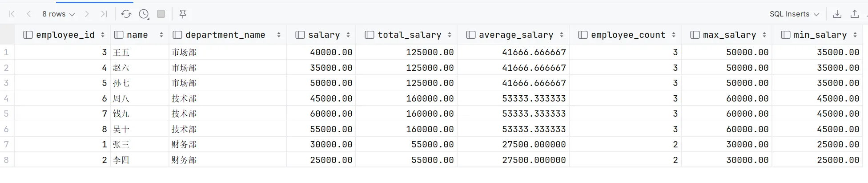Image resolution: width=868 pixels, height=183 pixels.
Task: Click the download export icon
Action: (x=837, y=14)
